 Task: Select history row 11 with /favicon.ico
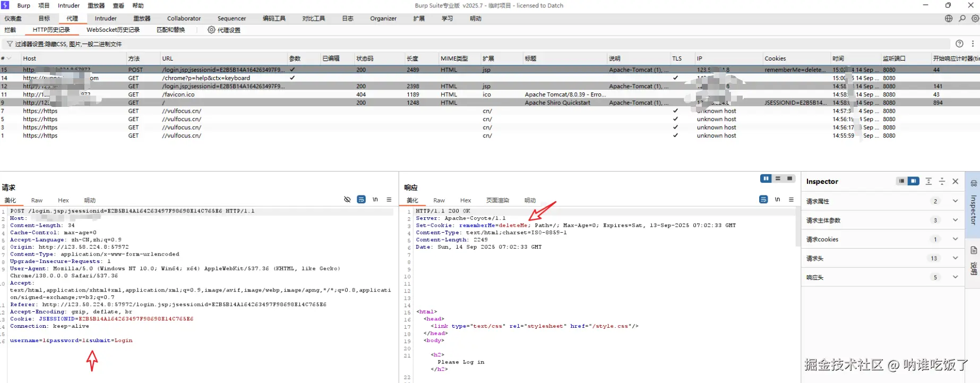coord(490,95)
